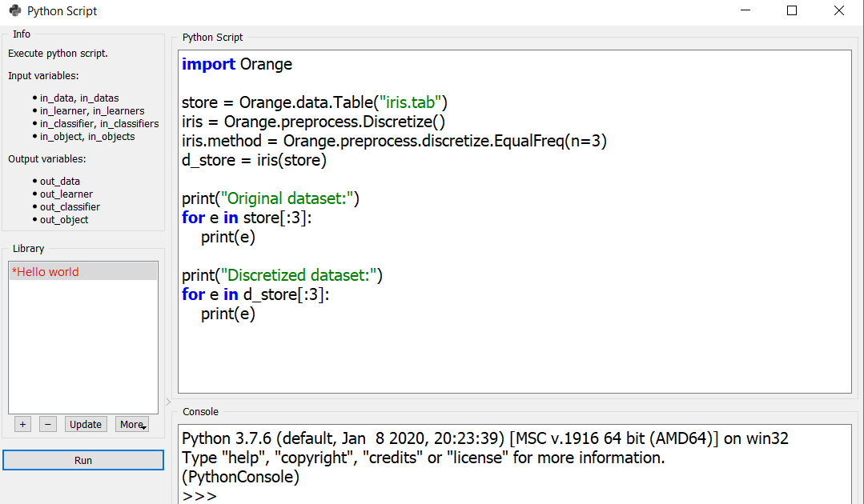The image size is (864, 504).
Task: Select the Hello world script in Library
Action: coord(46,272)
